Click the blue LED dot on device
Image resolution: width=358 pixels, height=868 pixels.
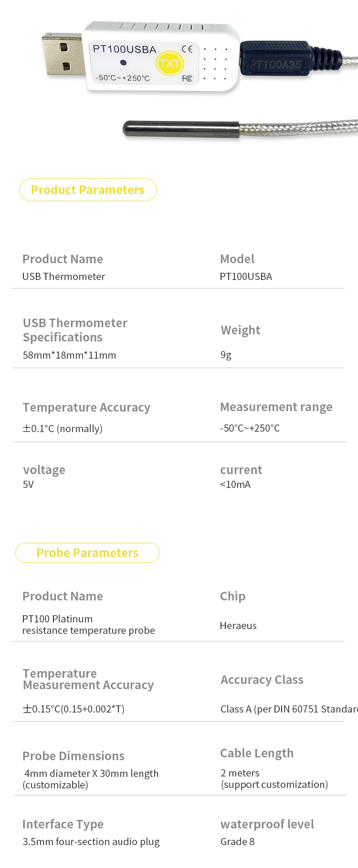click(123, 62)
